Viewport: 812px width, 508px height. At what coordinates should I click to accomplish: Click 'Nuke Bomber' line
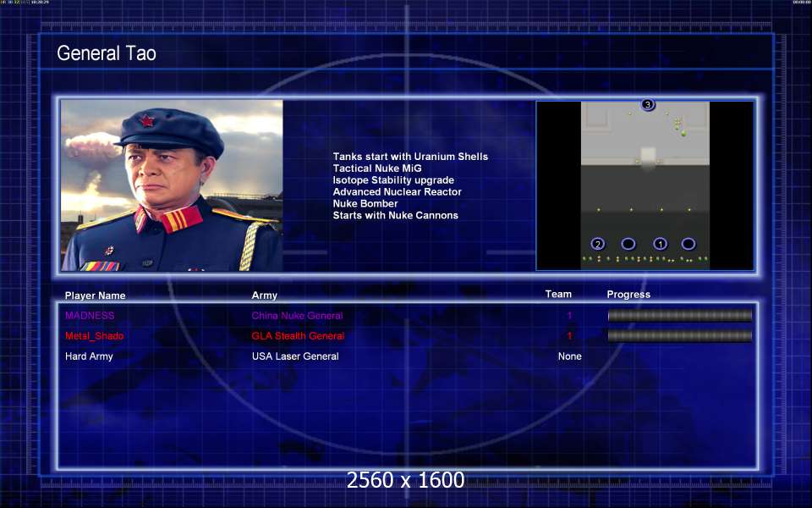click(x=365, y=204)
